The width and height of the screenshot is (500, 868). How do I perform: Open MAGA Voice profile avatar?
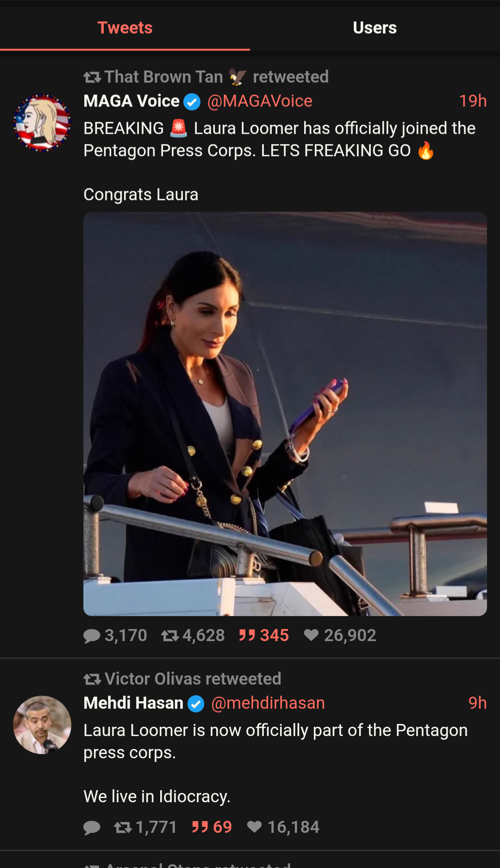(42, 123)
